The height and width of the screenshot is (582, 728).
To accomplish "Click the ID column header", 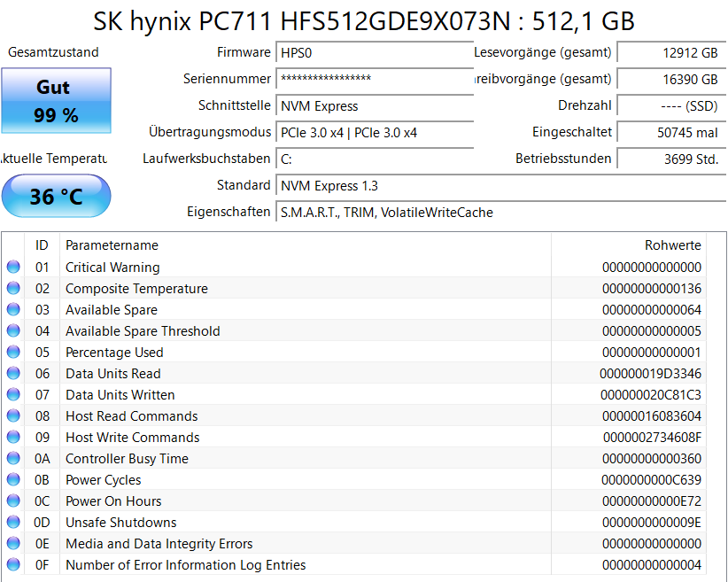I will 42,245.
